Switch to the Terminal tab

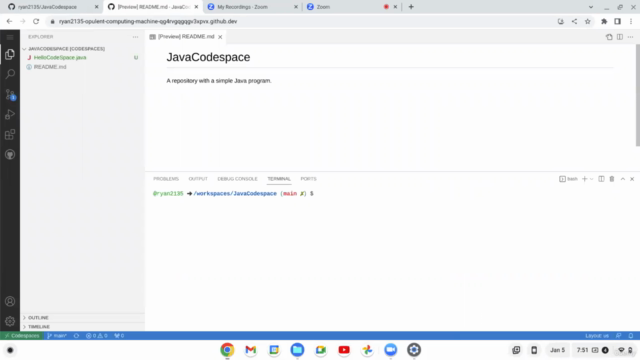coord(279,179)
